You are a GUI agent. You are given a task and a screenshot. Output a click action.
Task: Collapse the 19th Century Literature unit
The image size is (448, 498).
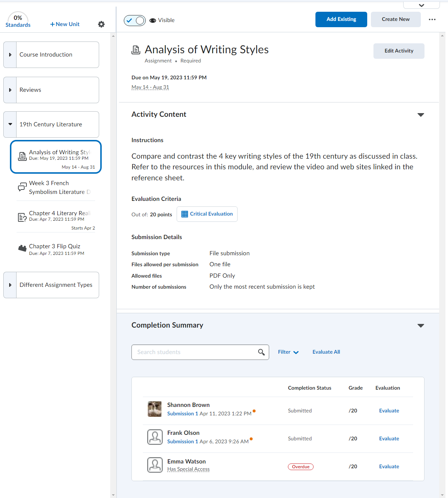click(x=10, y=124)
